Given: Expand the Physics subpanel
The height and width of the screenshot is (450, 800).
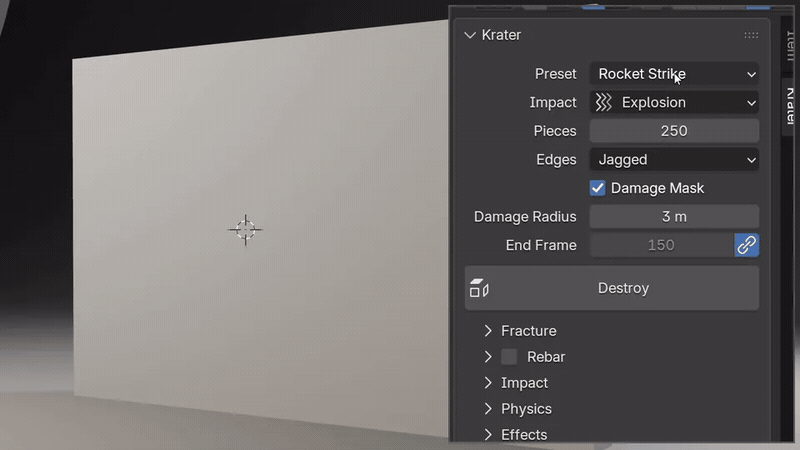Looking at the screenshot, I should [488, 409].
